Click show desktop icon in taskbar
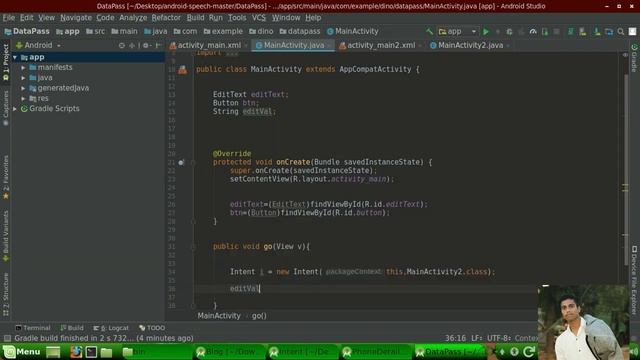This screenshot has width=640, height=360. click(x=53, y=351)
